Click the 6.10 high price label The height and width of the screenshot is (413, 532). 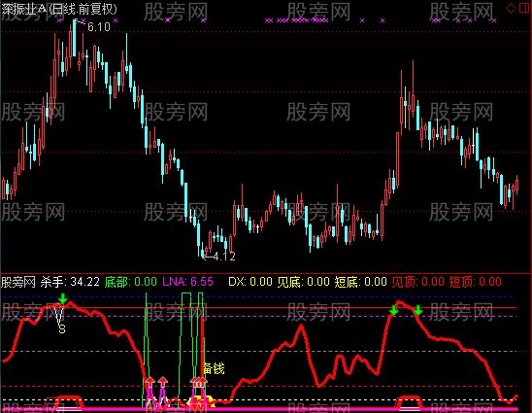click(x=99, y=27)
